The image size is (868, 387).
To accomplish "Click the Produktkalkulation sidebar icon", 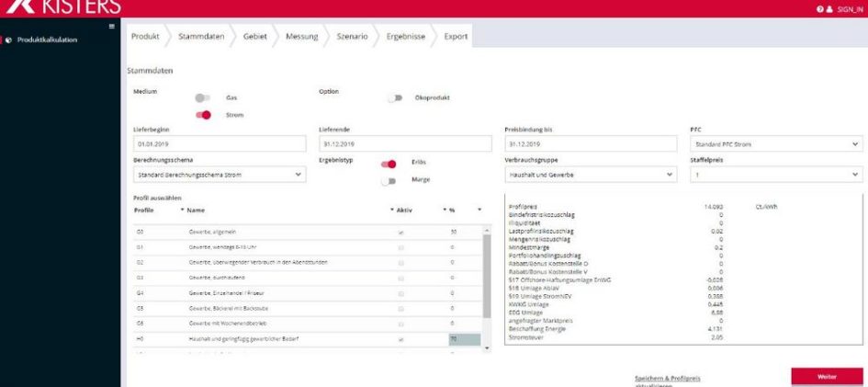I will [x=9, y=40].
